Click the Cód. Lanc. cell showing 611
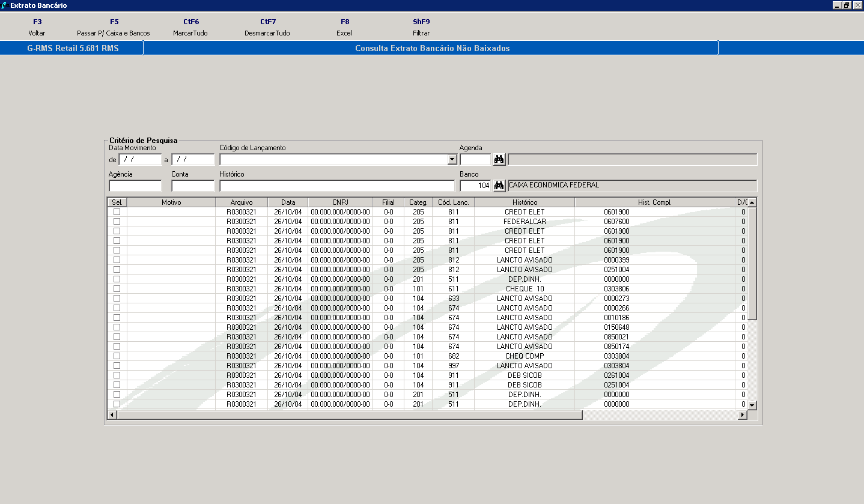 click(453, 289)
